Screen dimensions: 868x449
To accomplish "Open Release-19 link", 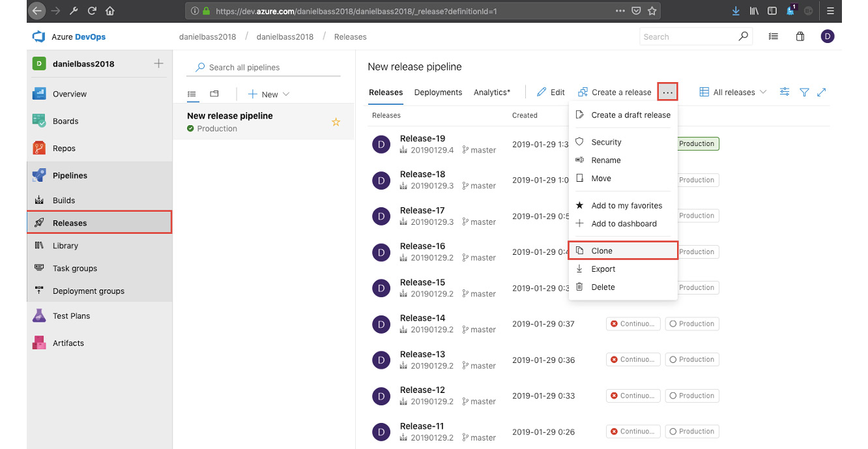I will tap(422, 138).
